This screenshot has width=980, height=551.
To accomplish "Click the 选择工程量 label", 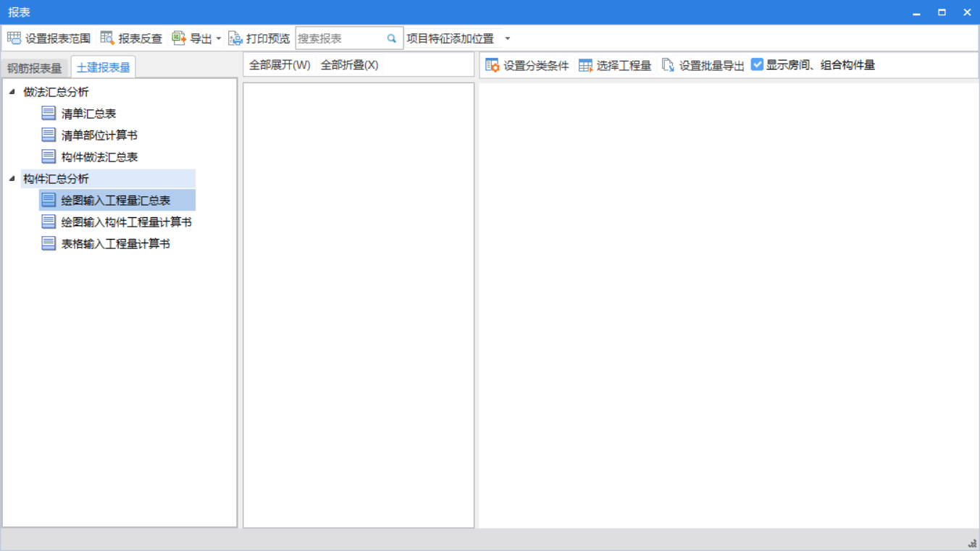I will [x=624, y=66].
